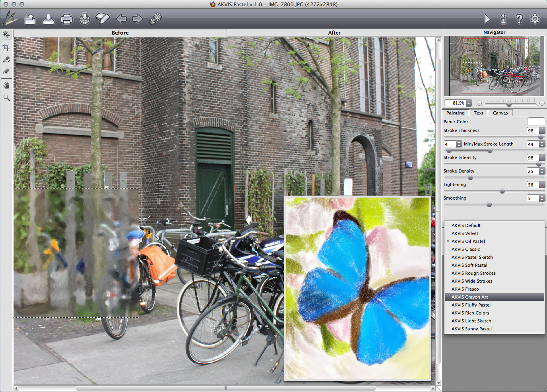Click the Stroke Thickness stepper arrows

tap(542, 131)
